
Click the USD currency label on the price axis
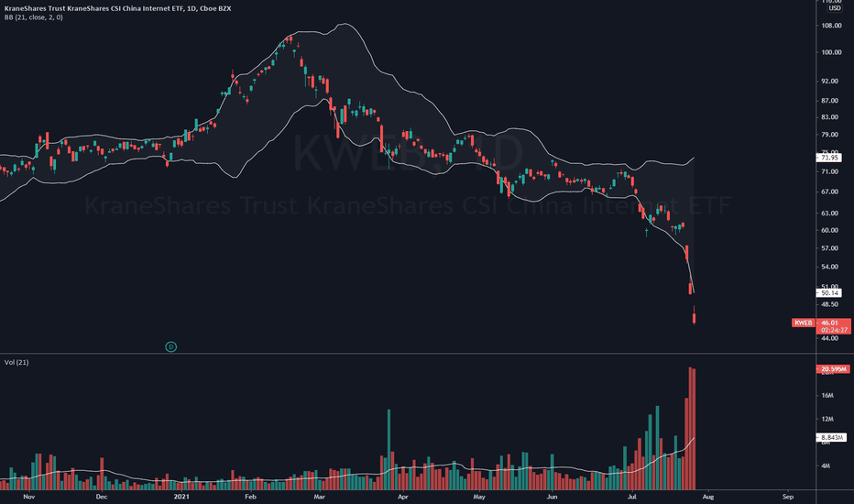tap(835, 8)
